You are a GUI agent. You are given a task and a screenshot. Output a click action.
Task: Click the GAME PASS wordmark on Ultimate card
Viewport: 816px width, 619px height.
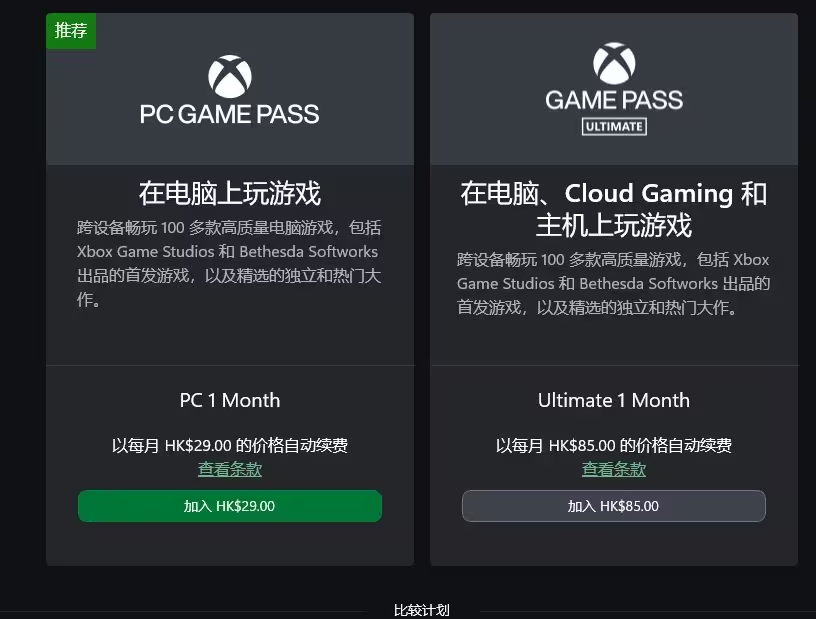pyautogui.click(x=614, y=100)
